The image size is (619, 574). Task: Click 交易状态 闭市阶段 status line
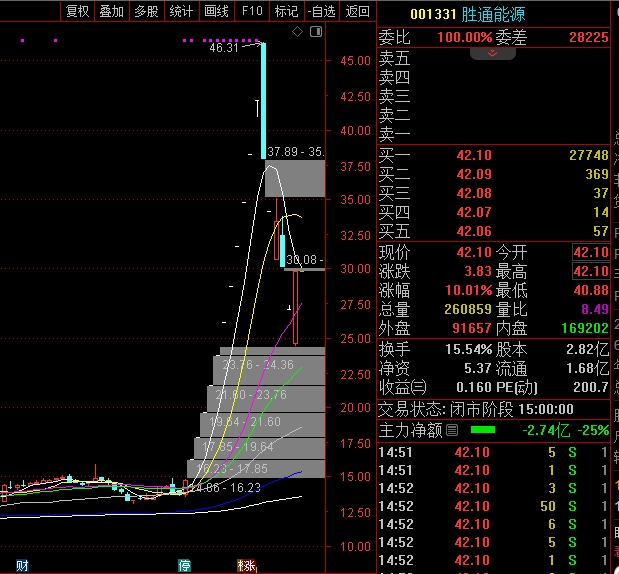[x=476, y=409]
